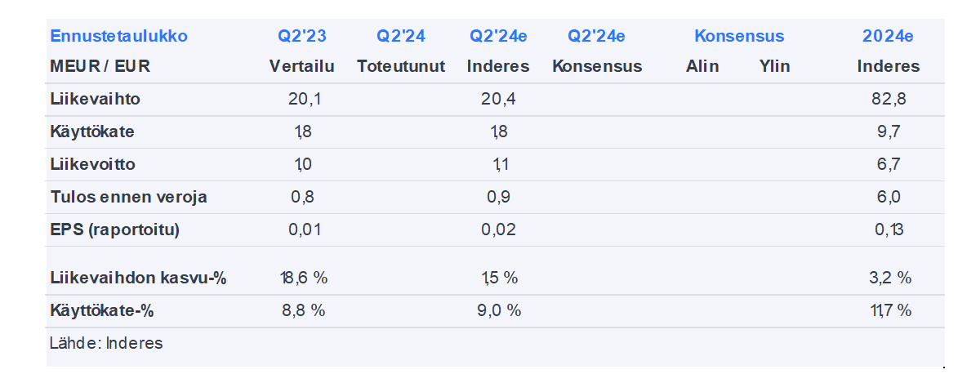Select the Q2'23 column header

click(301, 36)
